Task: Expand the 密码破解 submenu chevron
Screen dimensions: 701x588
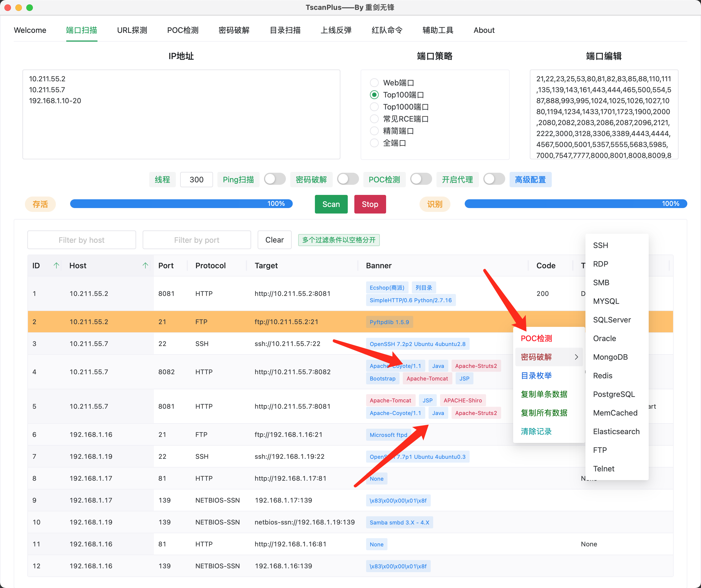Action: point(576,357)
